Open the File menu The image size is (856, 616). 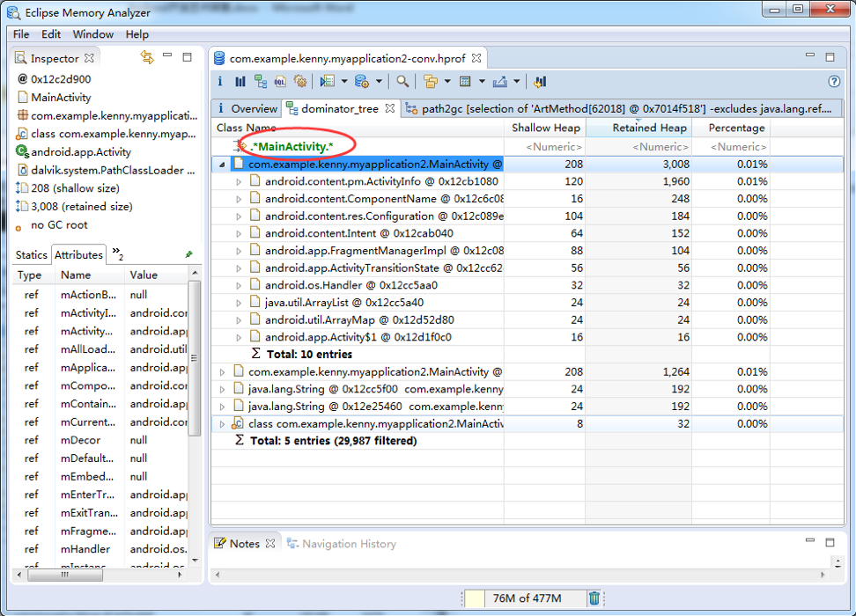21,33
